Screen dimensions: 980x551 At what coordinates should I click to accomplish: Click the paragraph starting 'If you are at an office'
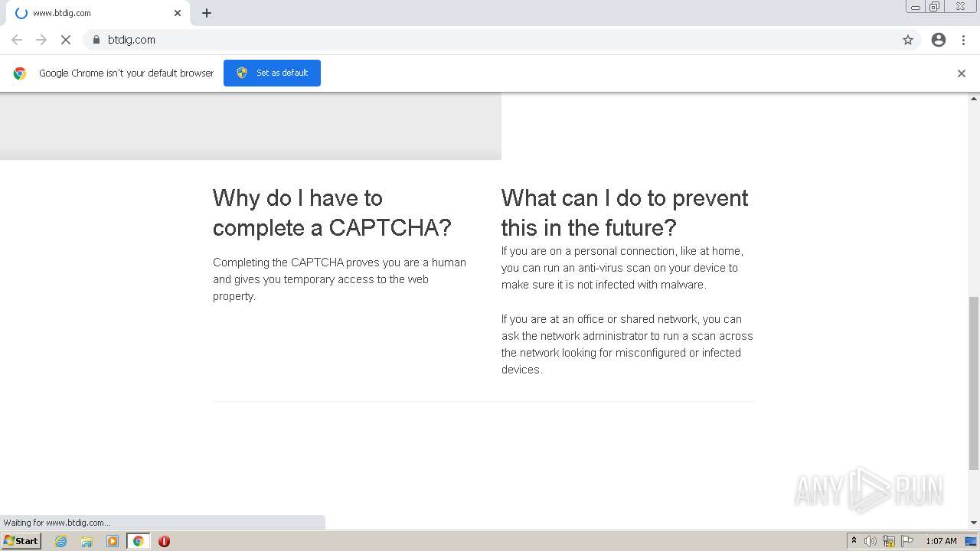click(627, 344)
